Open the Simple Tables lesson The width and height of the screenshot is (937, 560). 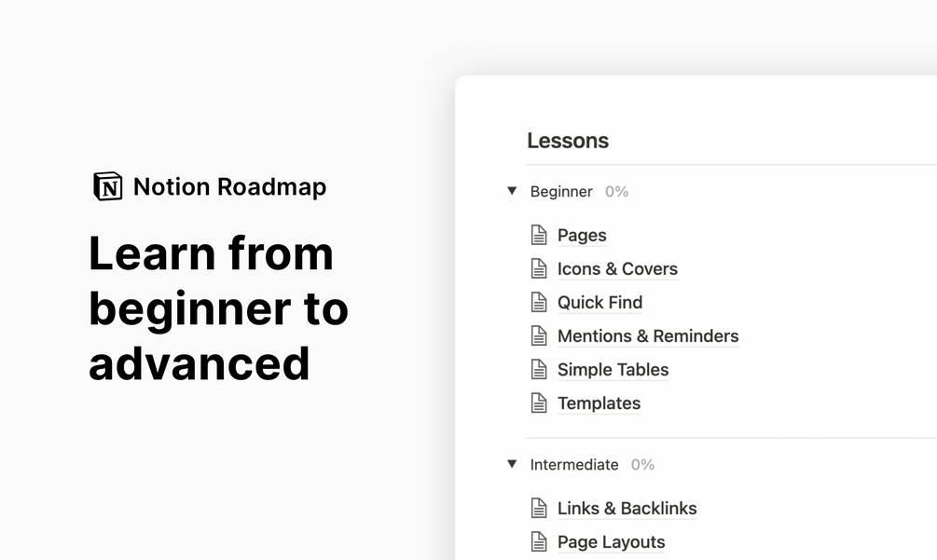pyautogui.click(x=613, y=370)
